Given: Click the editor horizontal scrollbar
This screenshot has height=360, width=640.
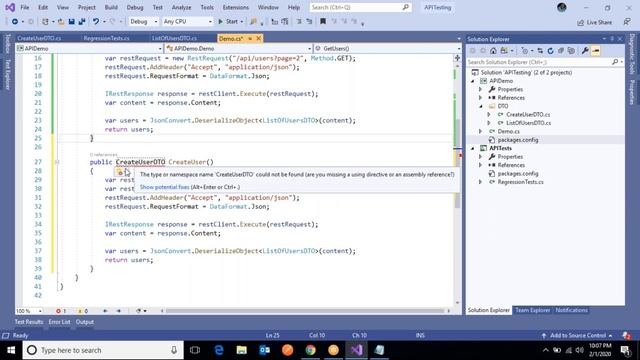Looking at the screenshot, I should point(305,311).
